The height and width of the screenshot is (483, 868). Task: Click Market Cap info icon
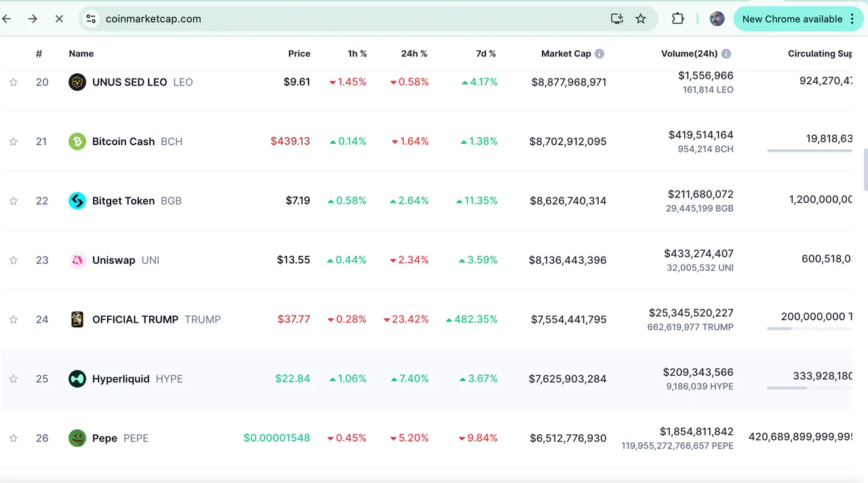599,54
